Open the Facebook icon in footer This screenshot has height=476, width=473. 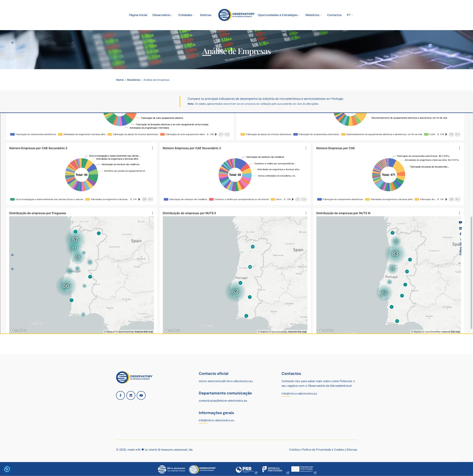click(x=120, y=395)
